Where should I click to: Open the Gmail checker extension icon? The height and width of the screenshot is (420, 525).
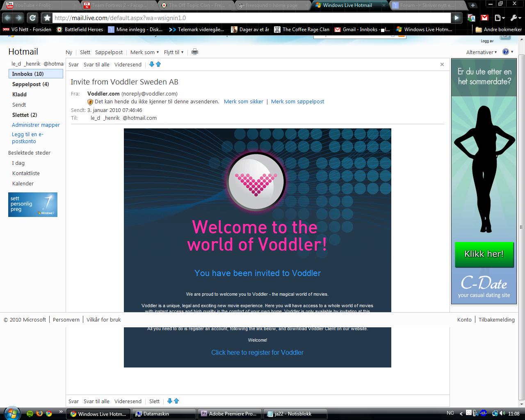484,18
